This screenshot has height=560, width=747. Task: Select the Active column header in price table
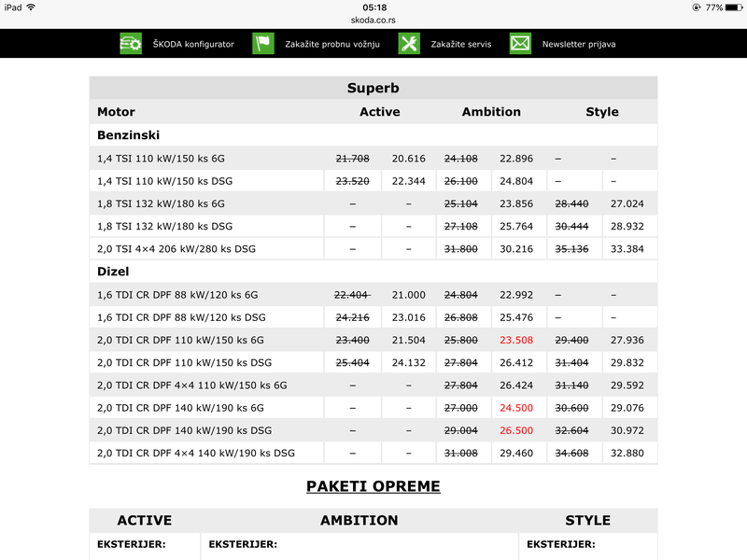click(x=380, y=112)
